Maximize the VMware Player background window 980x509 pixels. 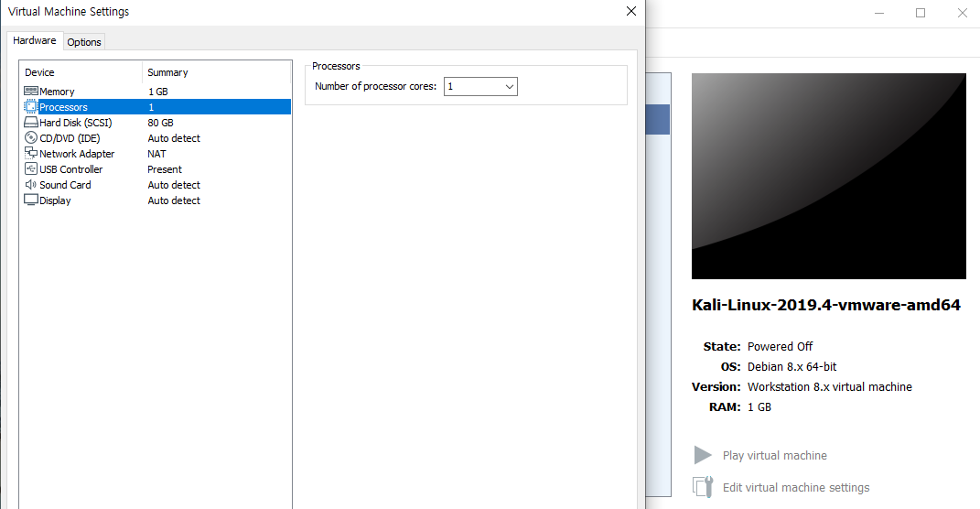coord(920,13)
